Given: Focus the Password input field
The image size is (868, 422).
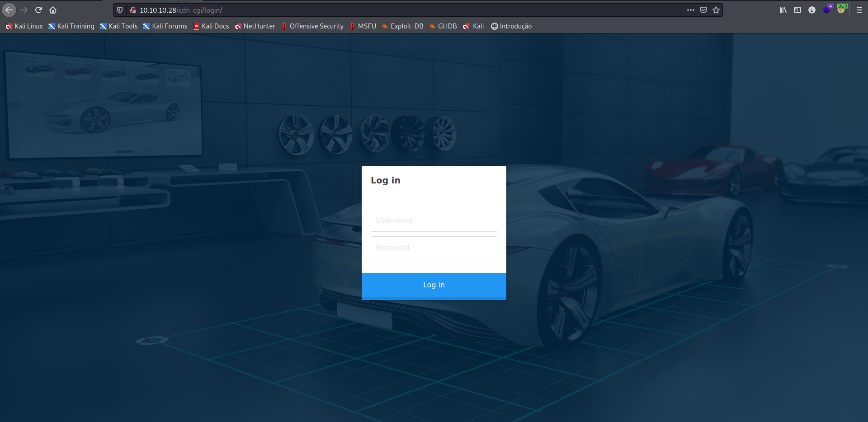Looking at the screenshot, I should (x=434, y=248).
